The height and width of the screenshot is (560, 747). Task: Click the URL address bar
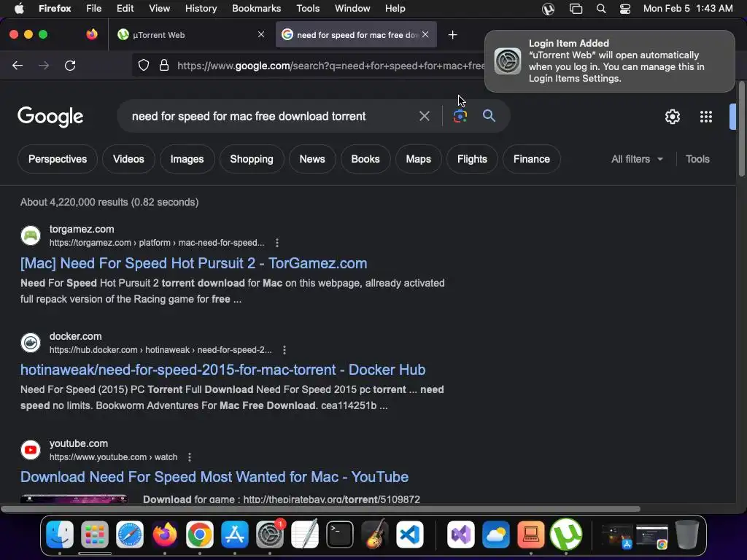(x=330, y=65)
